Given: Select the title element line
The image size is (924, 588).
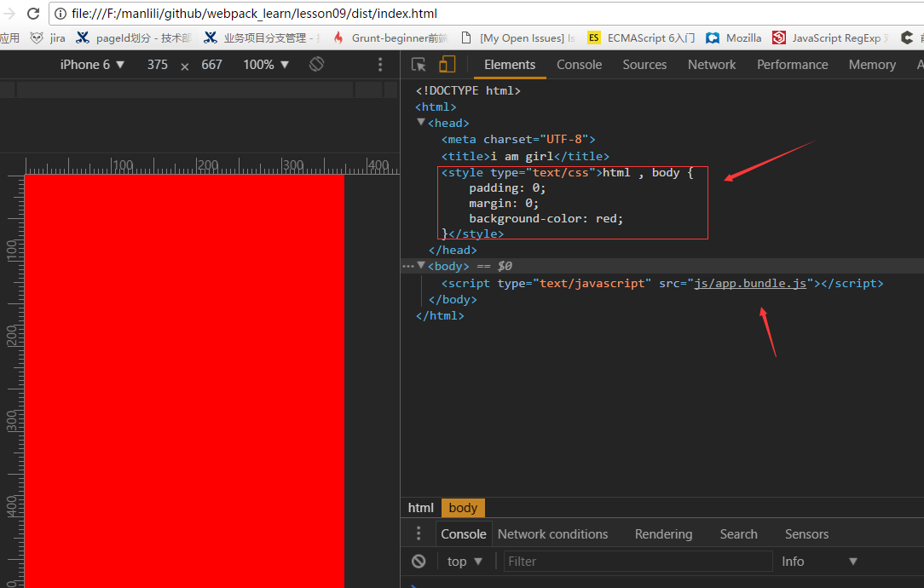Looking at the screenshot, I should click(526, 156).
